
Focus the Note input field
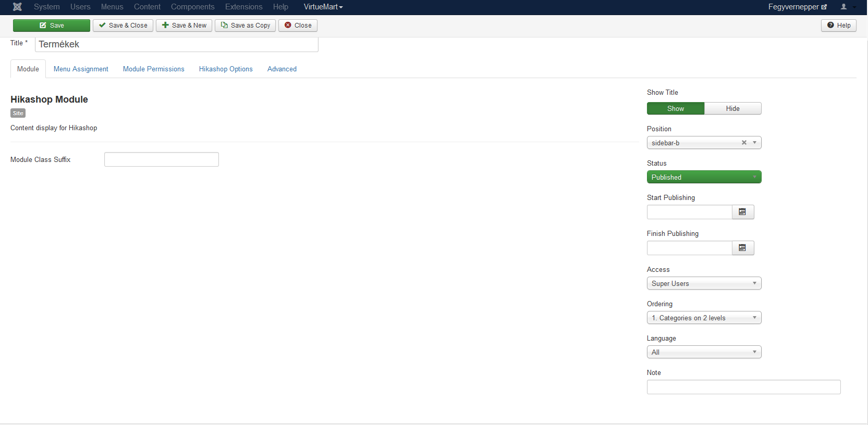tap(744, 387)
